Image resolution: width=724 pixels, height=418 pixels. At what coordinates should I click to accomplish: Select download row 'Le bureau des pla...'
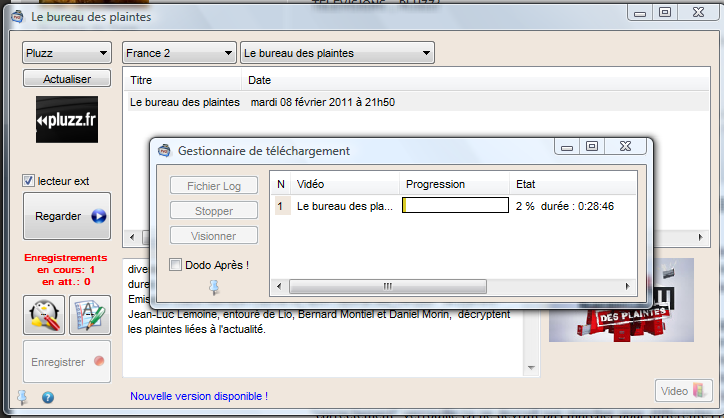[x=344, y=206]
